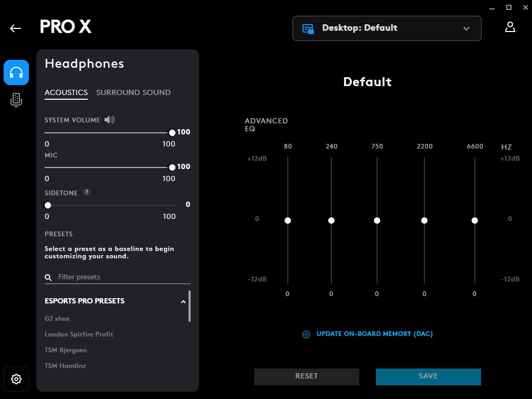Open the microphone settings sidebar icon
This screenshot has width=532, height=399.
coord(16,100)
